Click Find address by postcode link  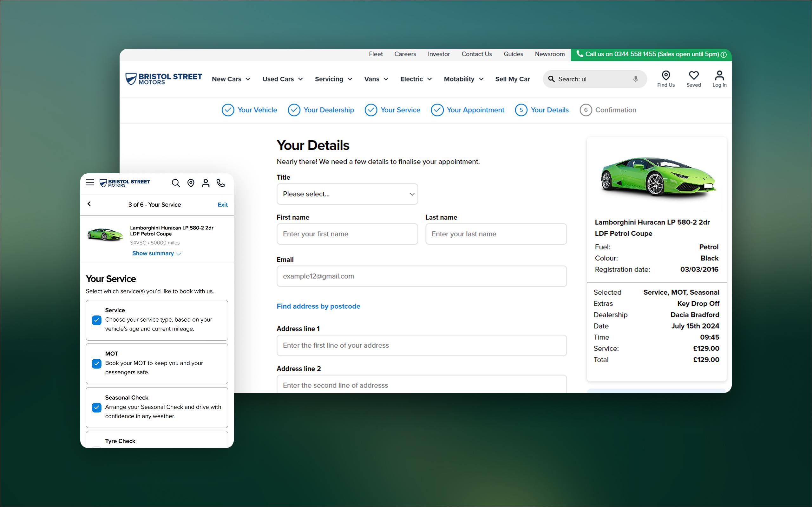pos(318,306)
